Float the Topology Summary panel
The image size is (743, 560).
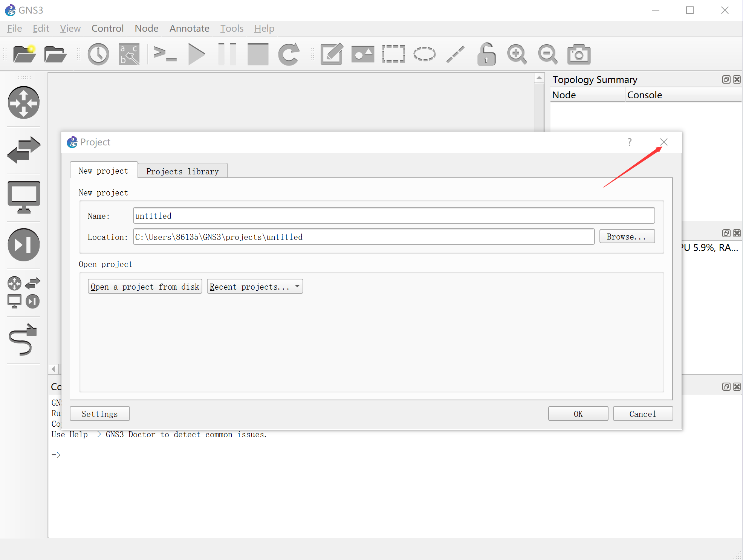726,79
